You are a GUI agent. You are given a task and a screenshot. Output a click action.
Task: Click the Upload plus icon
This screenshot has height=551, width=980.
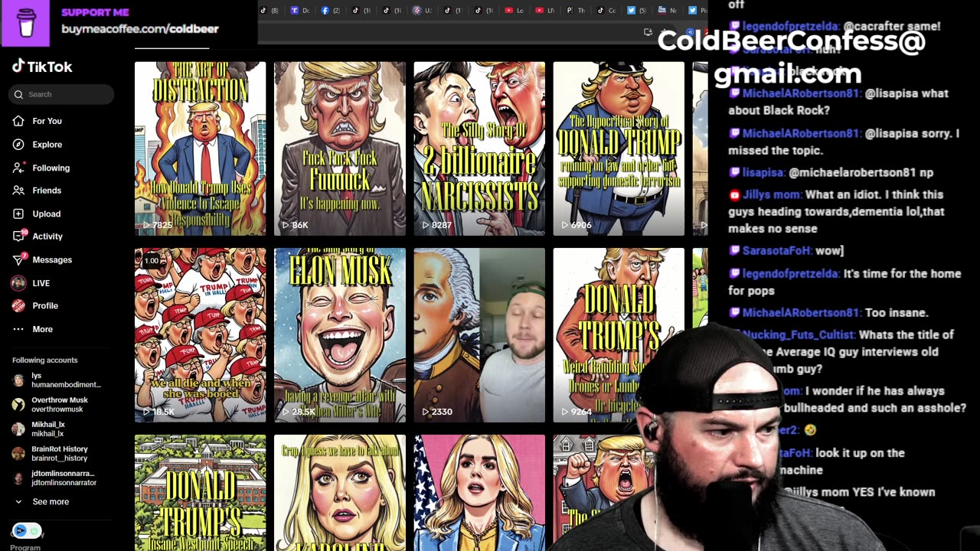click(x=18, y=214)
